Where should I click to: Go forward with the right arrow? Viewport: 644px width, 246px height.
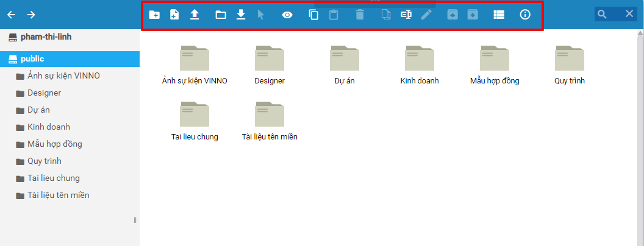coord(31,15)
